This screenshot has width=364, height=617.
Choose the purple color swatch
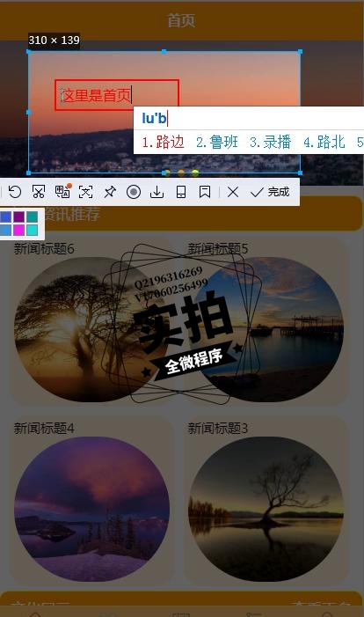18,217
